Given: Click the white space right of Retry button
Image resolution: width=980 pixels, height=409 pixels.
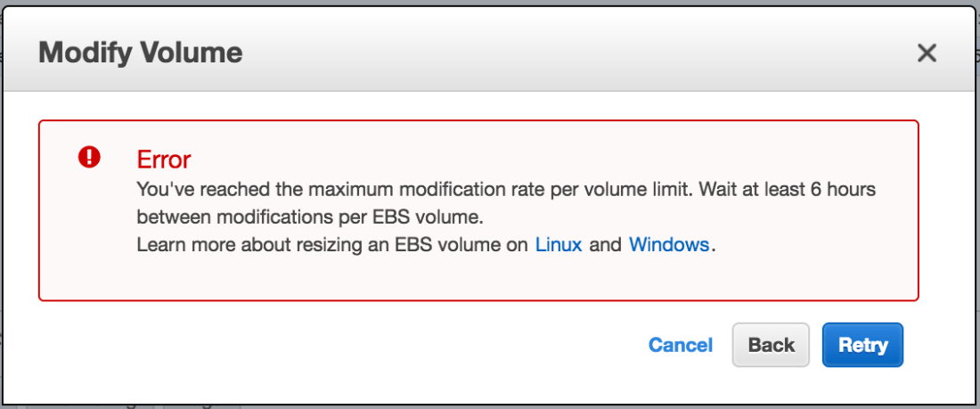Looking at the screenshot, I should tap(940, 346).
